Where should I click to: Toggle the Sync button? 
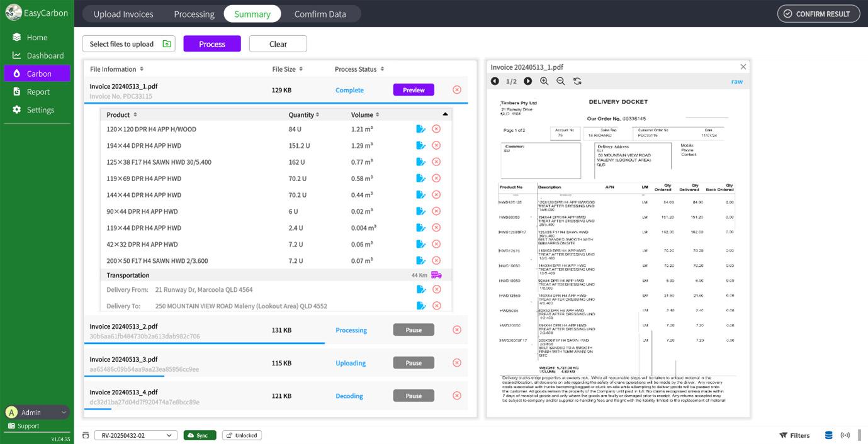200,435
